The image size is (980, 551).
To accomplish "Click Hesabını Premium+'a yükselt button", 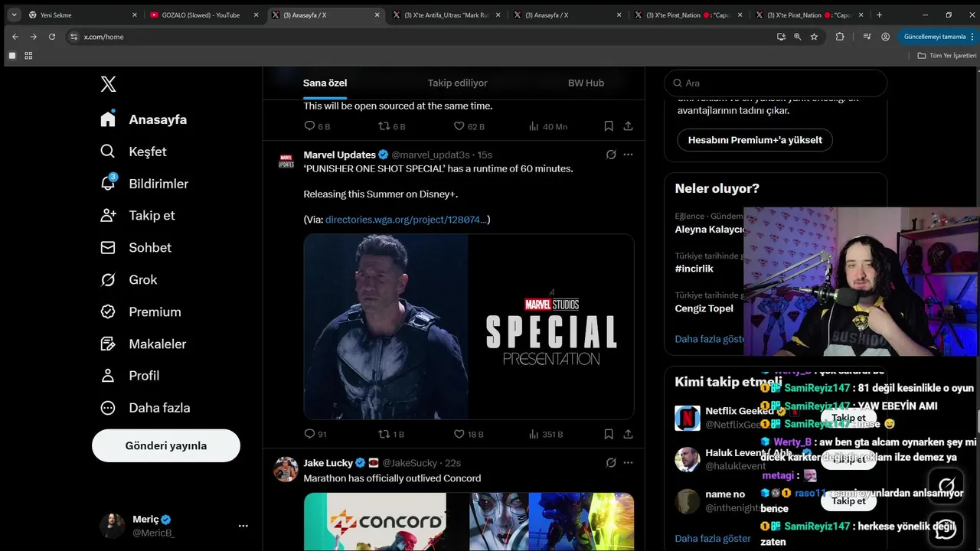I will [755, 140].
